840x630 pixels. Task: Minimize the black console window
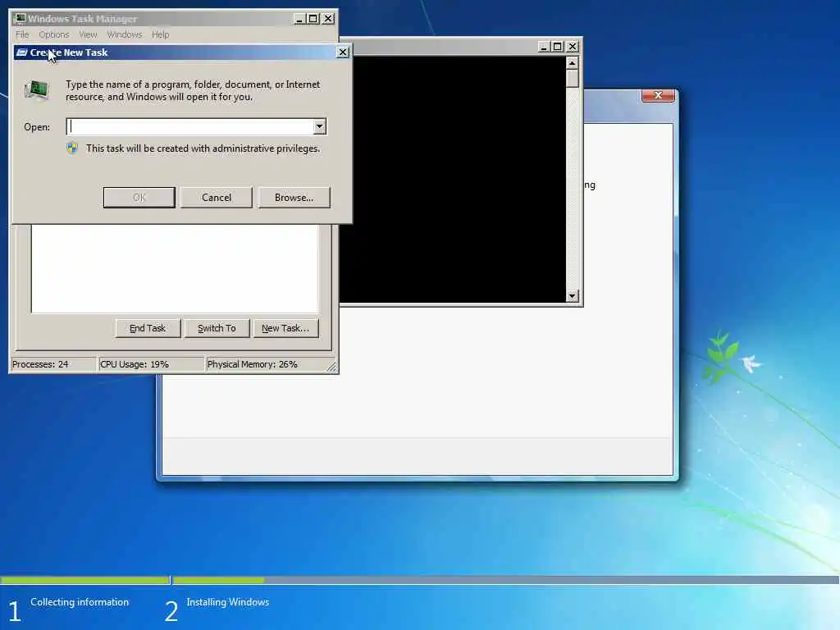coord(543,47)
